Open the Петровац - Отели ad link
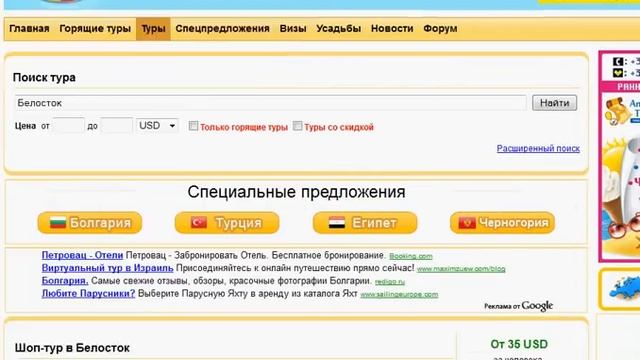Viewport: 640px width, 360px height. coord(82,256)
